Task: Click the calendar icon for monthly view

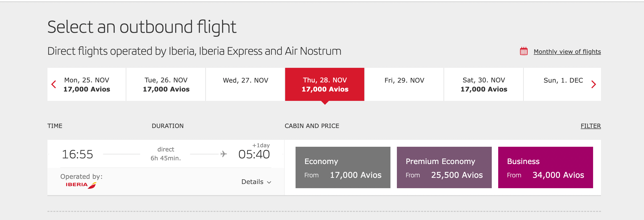Action: pyautogui.click(x=524, y=51)
